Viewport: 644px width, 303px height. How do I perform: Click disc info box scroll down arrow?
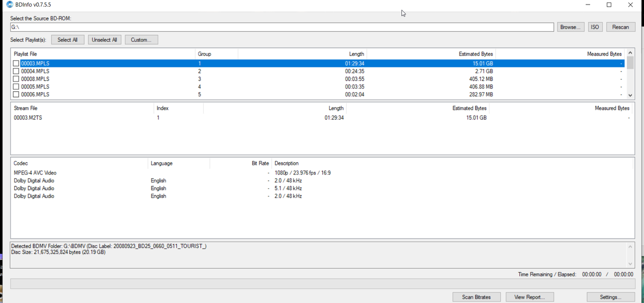[x=630, y=264]
